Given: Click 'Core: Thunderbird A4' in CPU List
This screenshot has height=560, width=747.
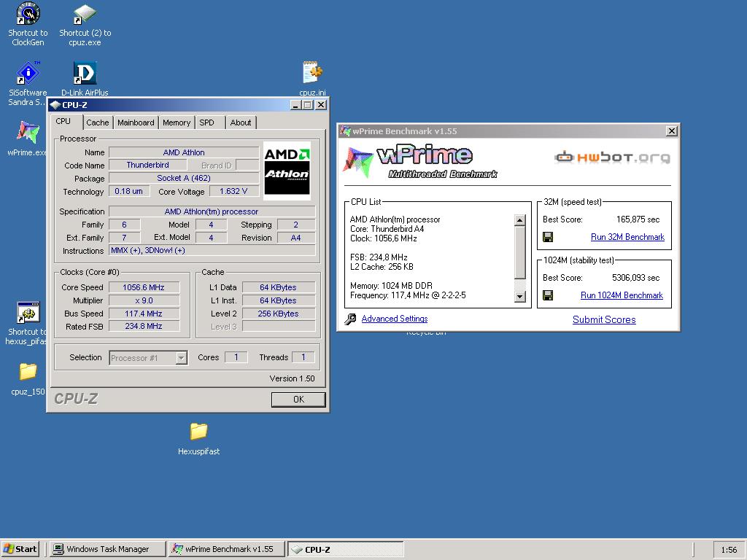Looking at the screenshot, I should 387,229.
